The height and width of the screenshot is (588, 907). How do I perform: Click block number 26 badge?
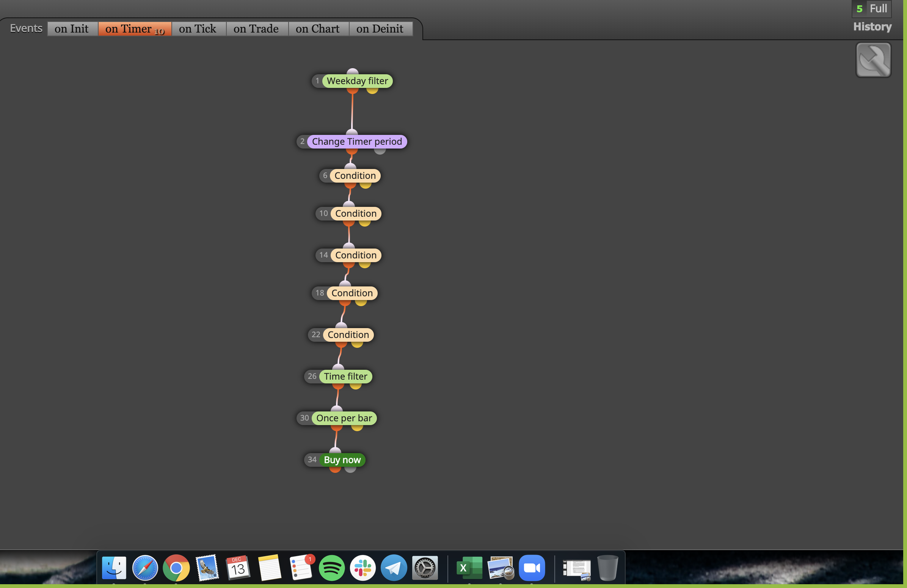(x=312, y=376)
